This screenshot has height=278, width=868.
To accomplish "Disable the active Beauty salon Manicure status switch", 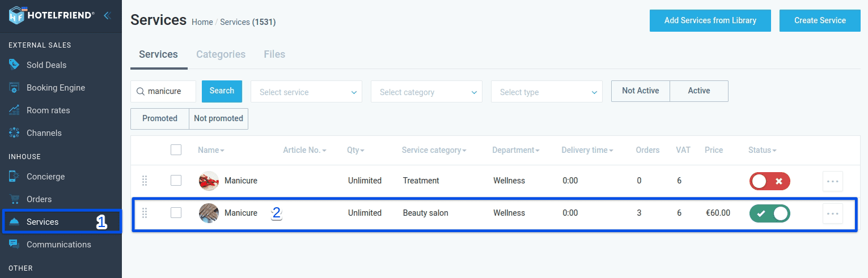I will [x=769, y=213].
